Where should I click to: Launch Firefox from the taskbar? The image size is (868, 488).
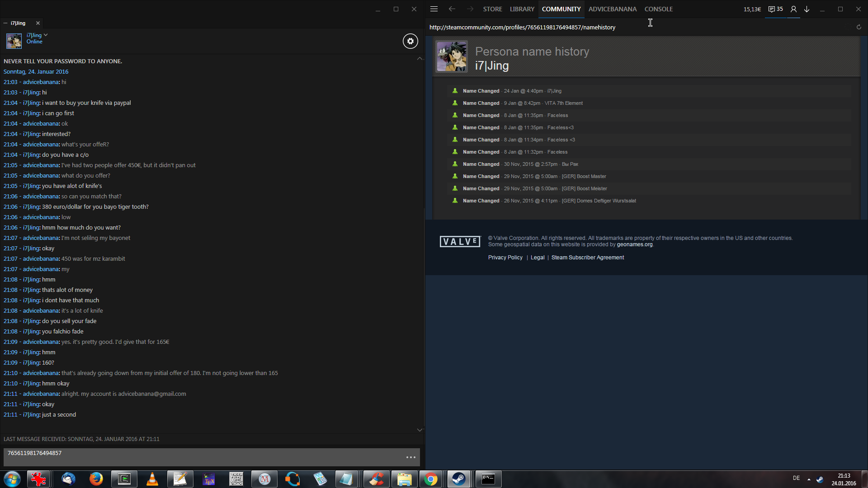96,479
